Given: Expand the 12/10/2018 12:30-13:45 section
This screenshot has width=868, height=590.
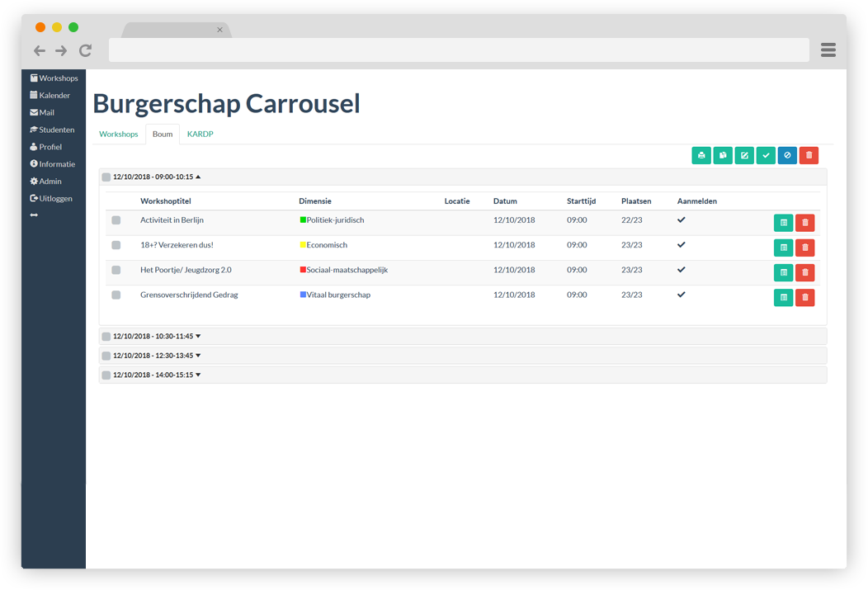Looking at the screenshot, I should [157, 356].
